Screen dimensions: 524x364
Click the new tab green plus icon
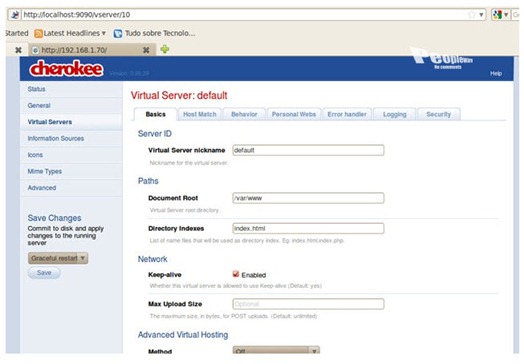[x=165, y=49]
